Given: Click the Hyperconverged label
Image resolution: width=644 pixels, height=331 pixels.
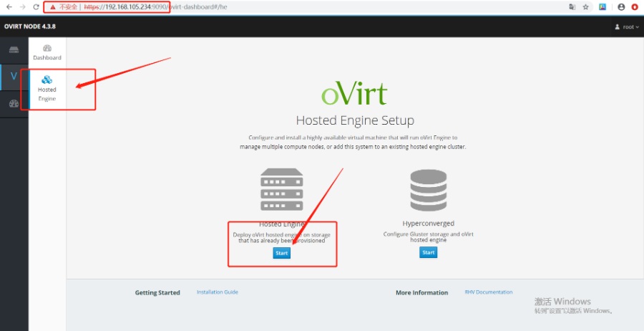Looking at the screenshot, I should tap(429, 224).
